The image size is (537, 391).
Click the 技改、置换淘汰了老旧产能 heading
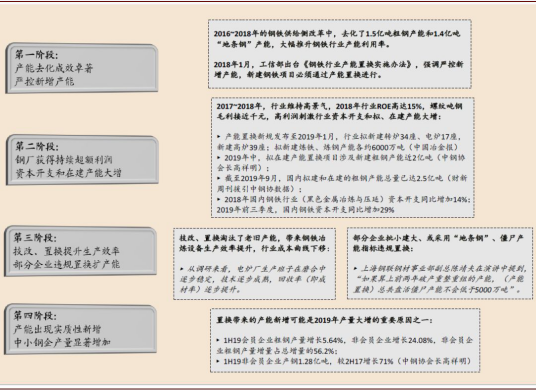tap(254, 243)
